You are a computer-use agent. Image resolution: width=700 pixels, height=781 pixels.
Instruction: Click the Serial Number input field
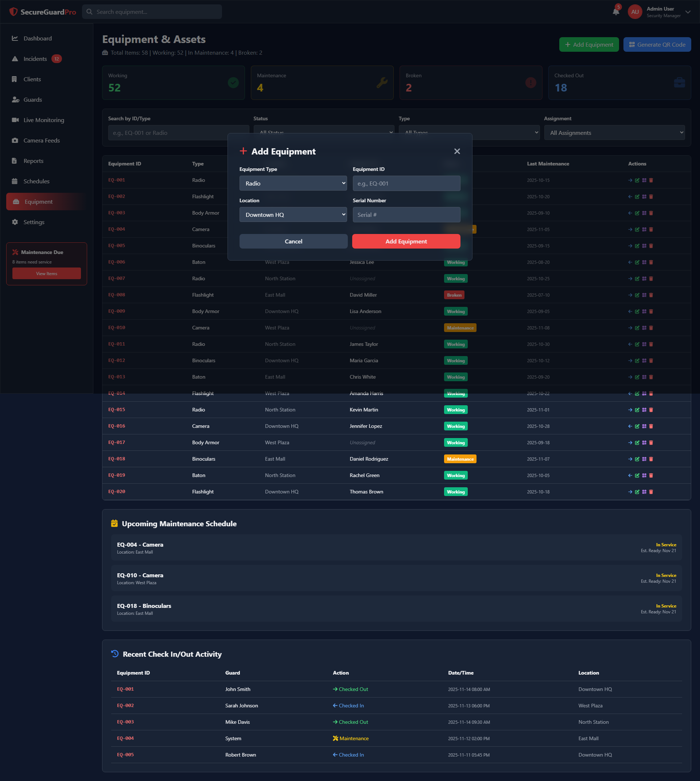(x=406, y=215)
